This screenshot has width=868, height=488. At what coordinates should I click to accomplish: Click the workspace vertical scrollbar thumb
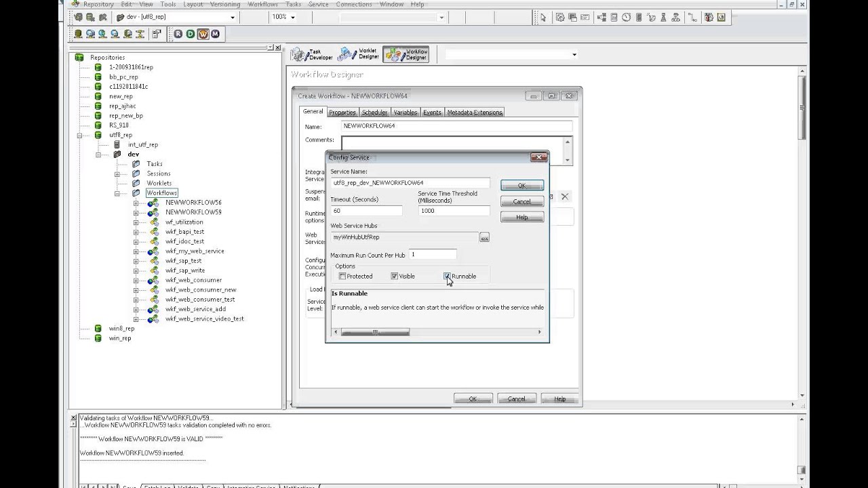[x=802, y=107]
